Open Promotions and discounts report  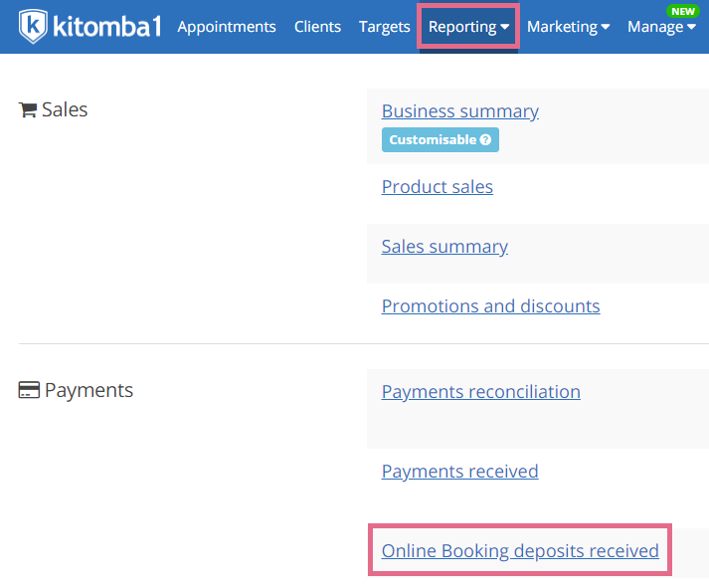pos(490,306)
